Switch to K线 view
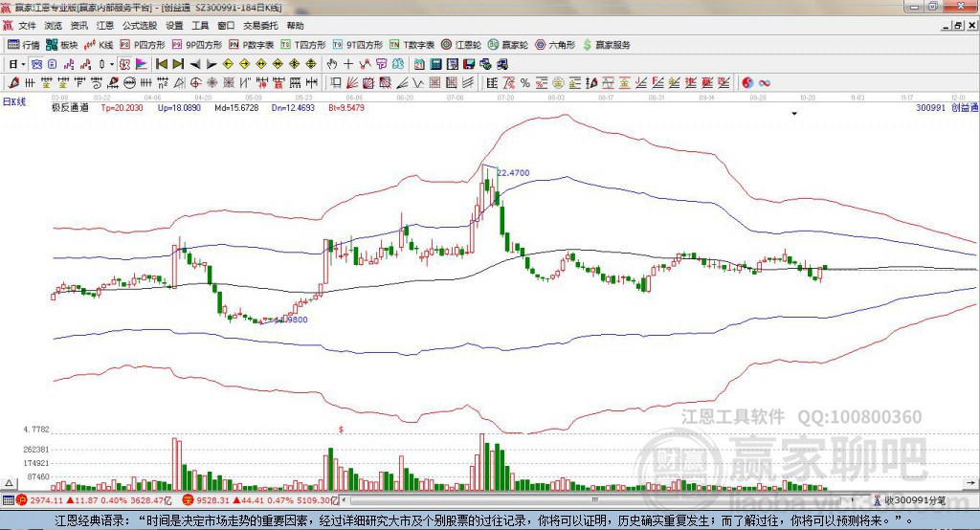The height and width of the screenshot is (530, 980). pos(99,45)
